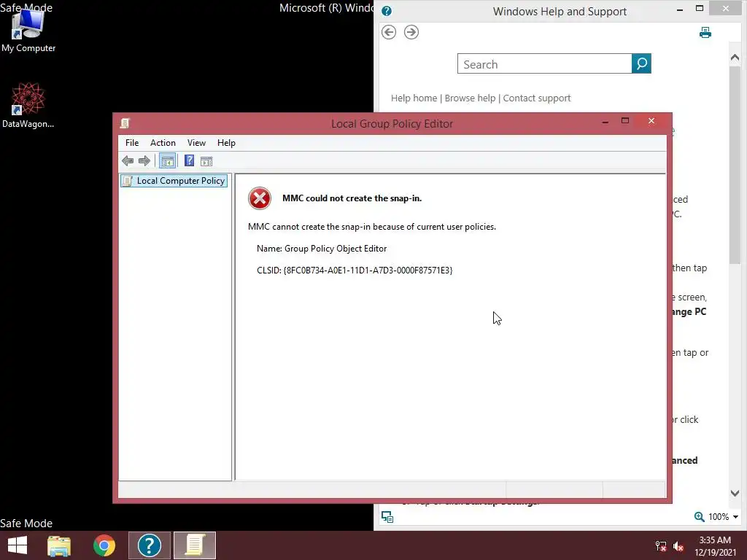This screenshot has width=747, height=560.
Task: Click the network status tray icon
Action: pos(661,546)
